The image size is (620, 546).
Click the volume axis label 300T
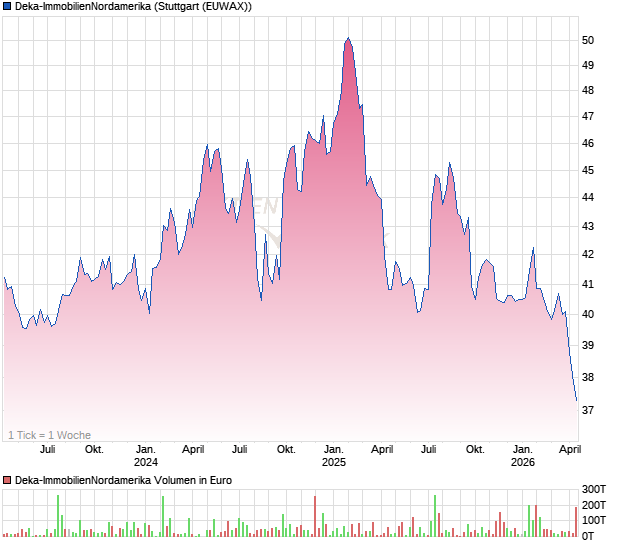point(594,489)
